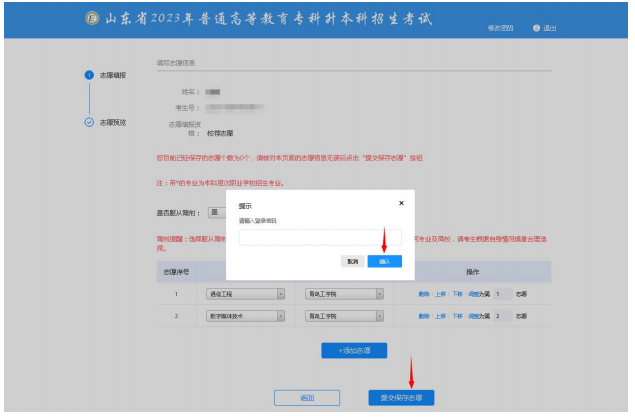Click the 修改密码 link in header
The height and width of the screenshot is (418, 635).
(500, 28)
